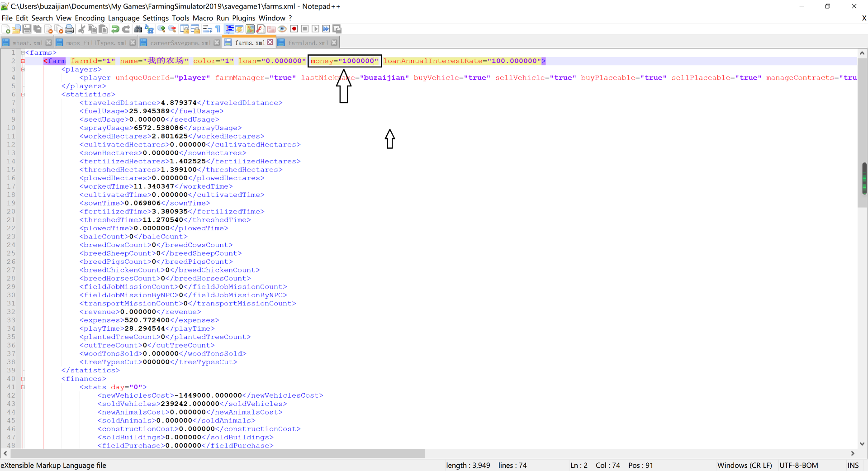The height and width of the screenshot is (471, 868).
Task: Toggle file monitoring eye icon
Action: pyautogui.click(x=282, y=29)
